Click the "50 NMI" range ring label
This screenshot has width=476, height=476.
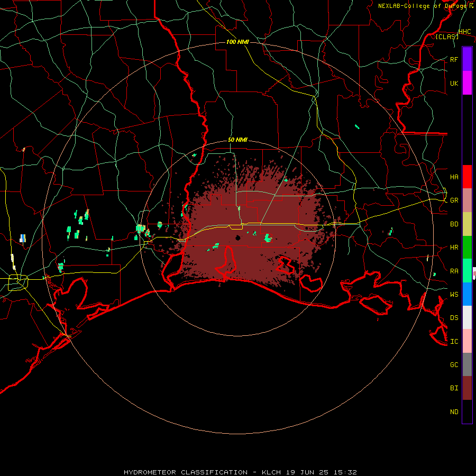(x=237, y=140)
